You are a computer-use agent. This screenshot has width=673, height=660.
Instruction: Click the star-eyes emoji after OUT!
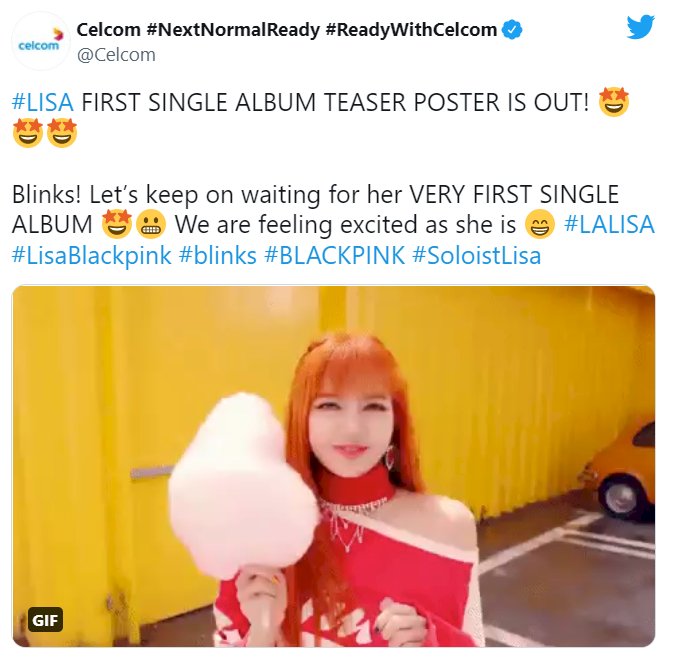coord(613,102)
